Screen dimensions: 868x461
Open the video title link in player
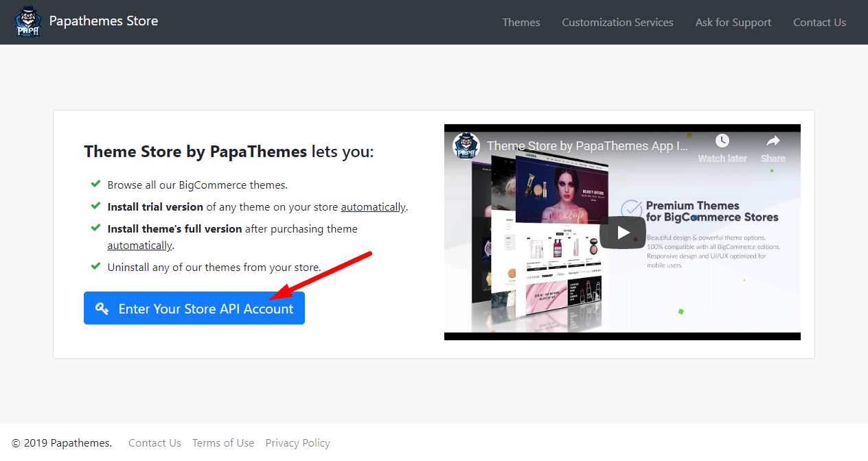587,146
